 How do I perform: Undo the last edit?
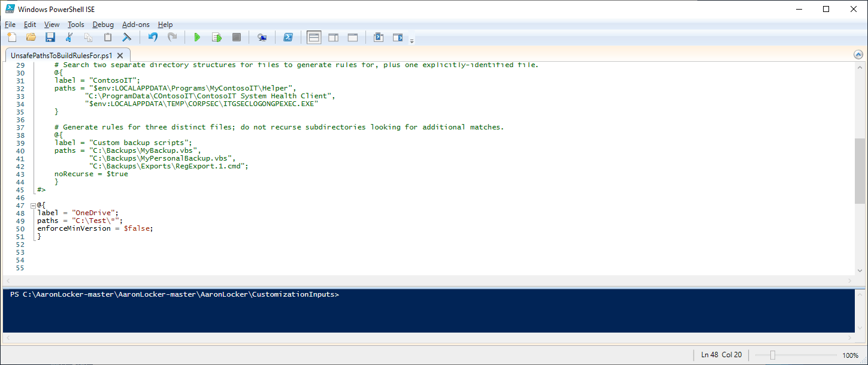point(153,38)
